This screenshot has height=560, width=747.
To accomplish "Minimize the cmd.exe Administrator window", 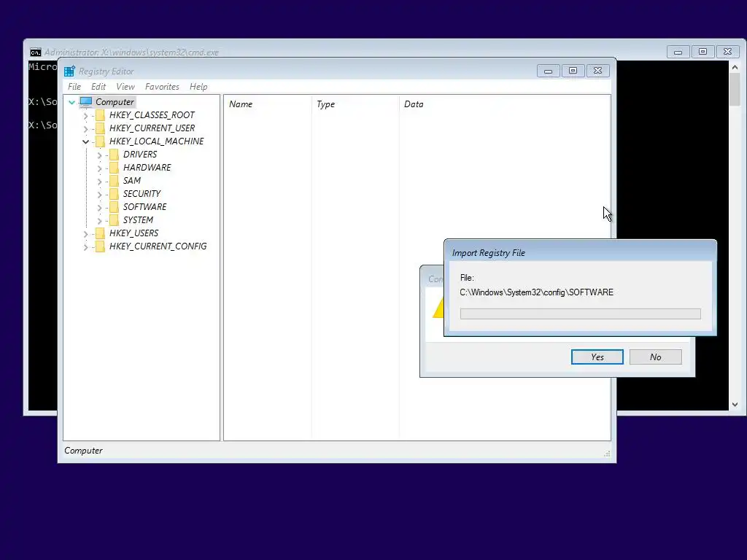I will 678,52.
